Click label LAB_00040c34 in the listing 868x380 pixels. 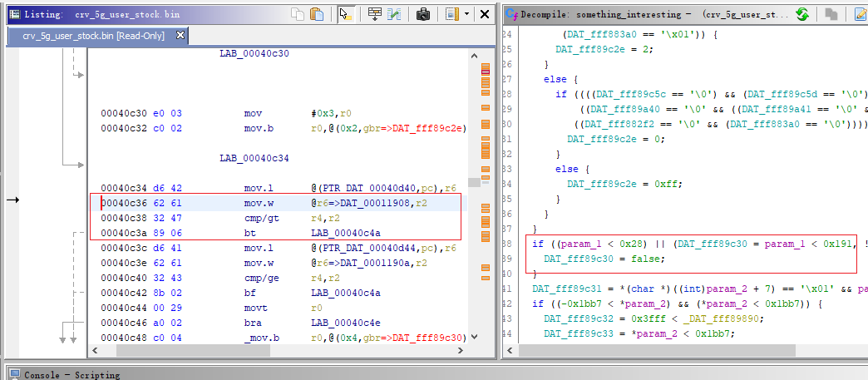tap(254, 159)
